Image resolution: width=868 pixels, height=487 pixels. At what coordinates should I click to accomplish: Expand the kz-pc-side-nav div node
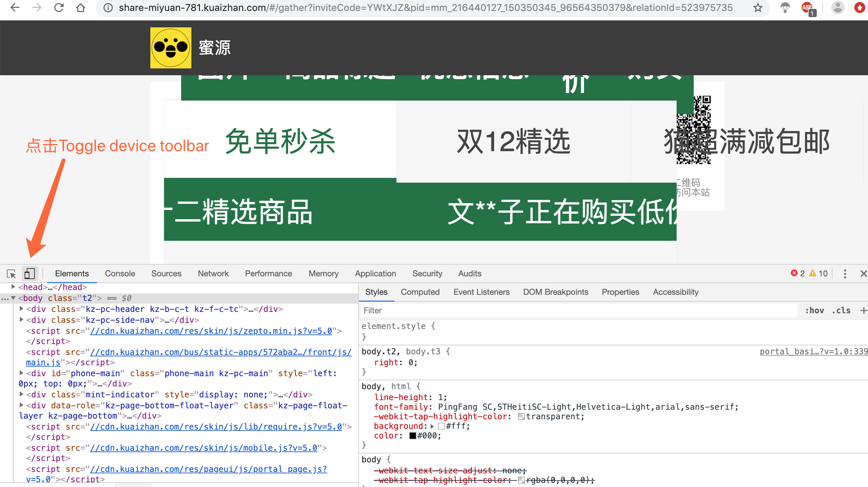[21, 320]
